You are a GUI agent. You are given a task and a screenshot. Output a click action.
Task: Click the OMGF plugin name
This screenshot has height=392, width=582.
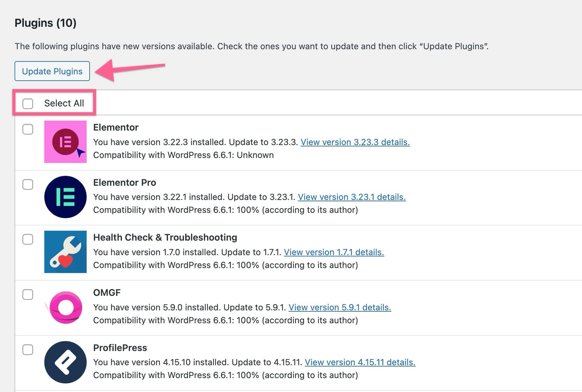click(107, 292)
